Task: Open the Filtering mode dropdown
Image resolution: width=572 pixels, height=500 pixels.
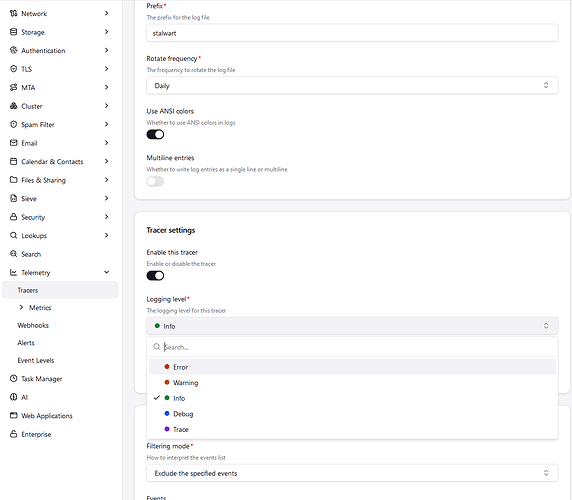Action: tap(352, 473)
